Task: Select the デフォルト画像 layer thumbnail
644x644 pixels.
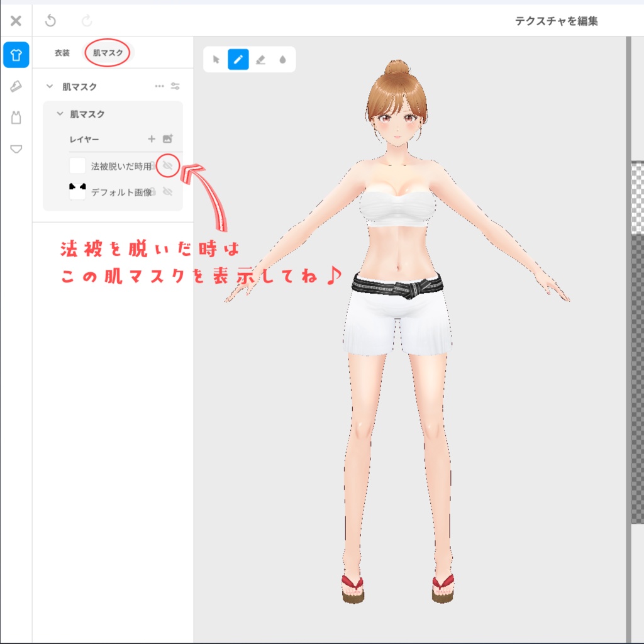Action: pyautogui.click(x=77, y=192)
